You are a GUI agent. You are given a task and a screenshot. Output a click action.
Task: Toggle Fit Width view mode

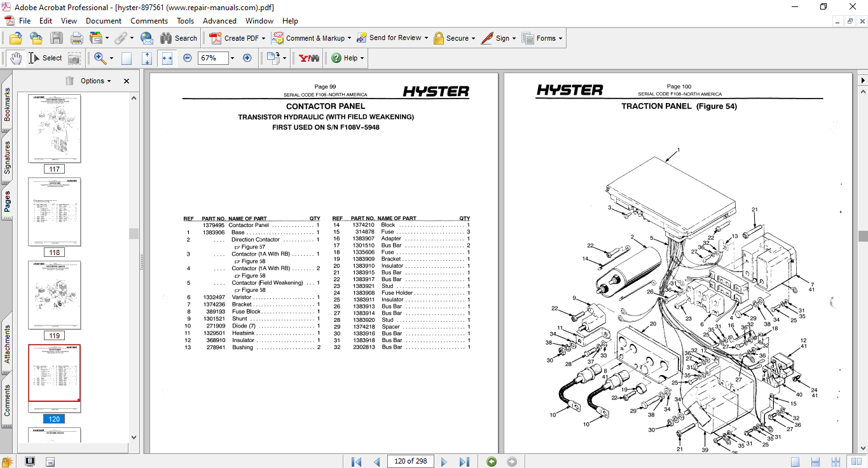coord(167,58)
